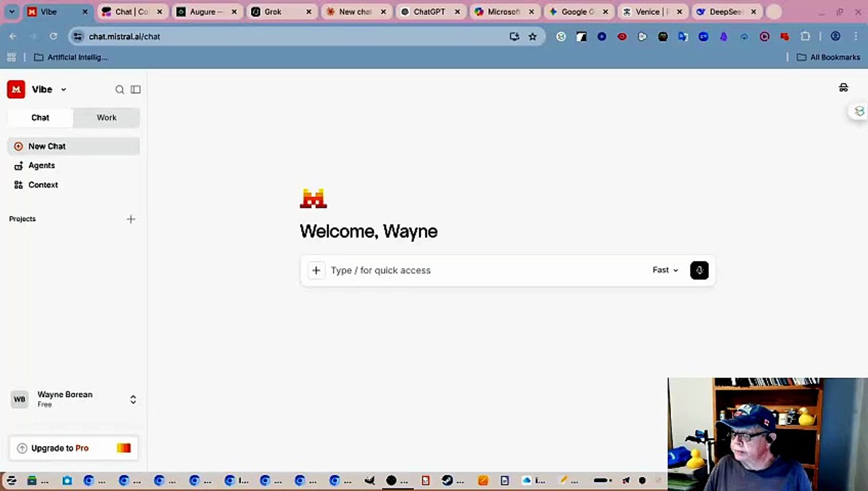Switch to the ChatGPT browser tab
The height and width of the screenshot is (491, 868).
pos(429,12)
